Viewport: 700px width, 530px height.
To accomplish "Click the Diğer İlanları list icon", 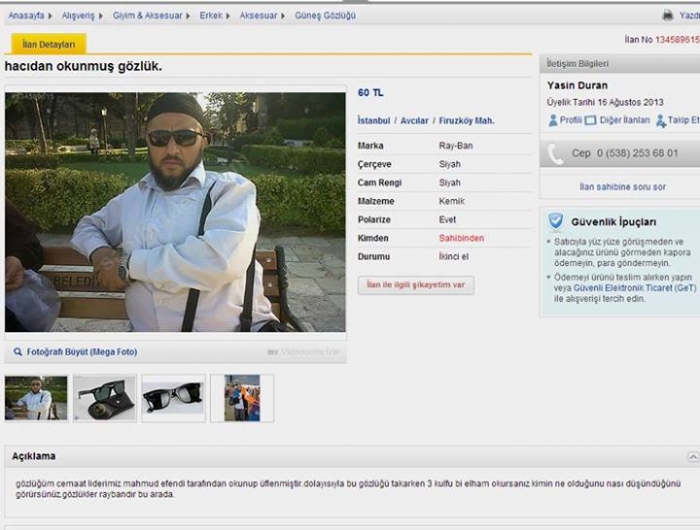I will (591, 120).
